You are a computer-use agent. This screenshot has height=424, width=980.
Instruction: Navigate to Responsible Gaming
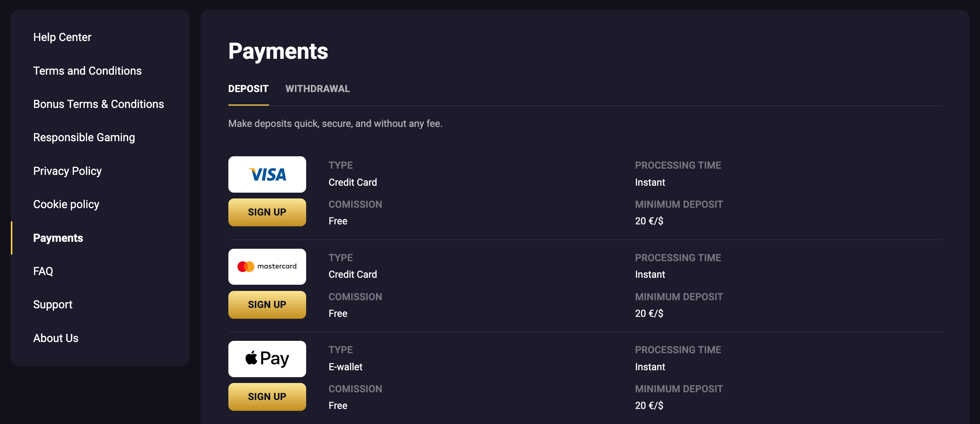(84, 137)
